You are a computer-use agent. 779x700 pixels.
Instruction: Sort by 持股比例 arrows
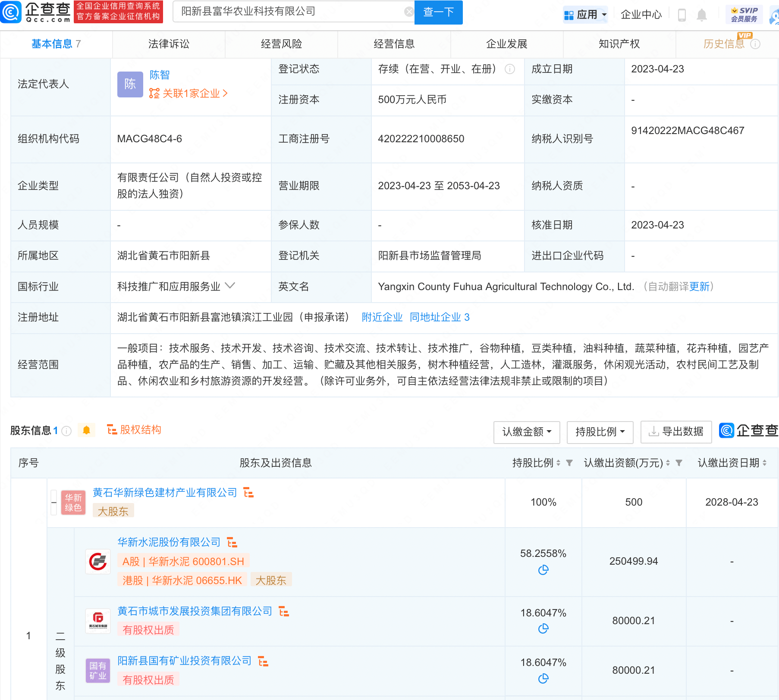559,463
